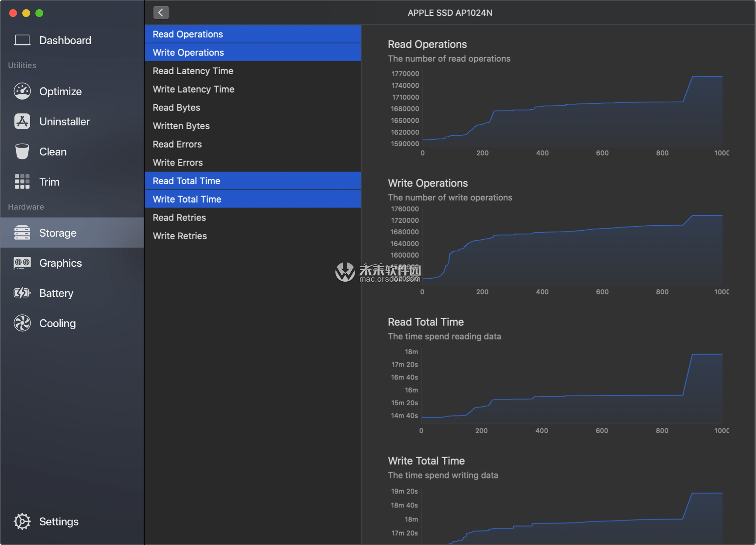Image resolution: width=756 pixels, height=545 pixels.
Task: Click the Graphics card icon
Action: pos(22,263)
